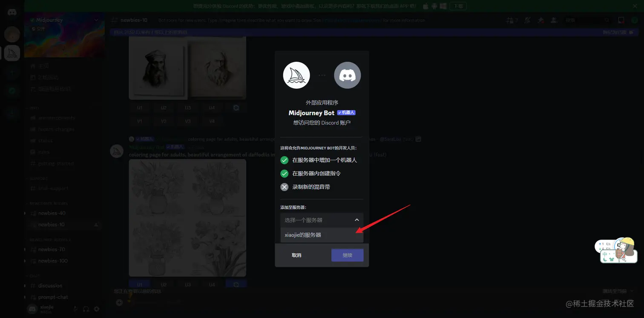
Task: Click the Android icon in top banner
Action: pyautogui.click(x=434, y=6)
